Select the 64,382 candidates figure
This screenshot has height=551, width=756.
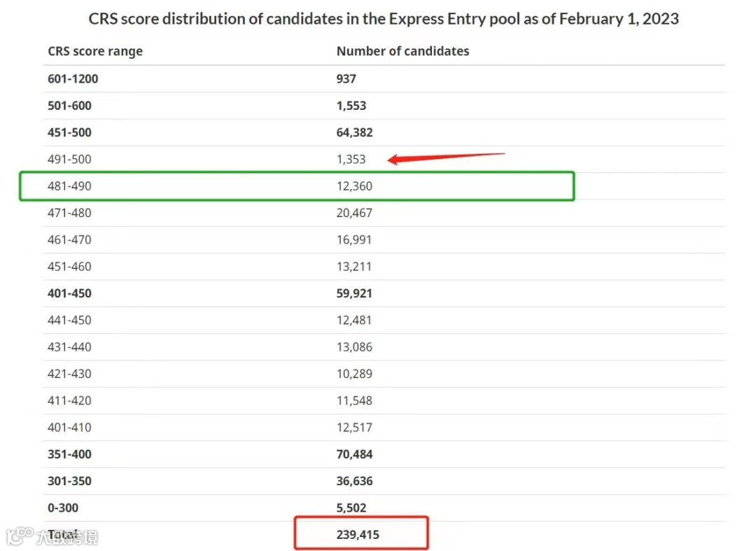[x=355, y=132]
